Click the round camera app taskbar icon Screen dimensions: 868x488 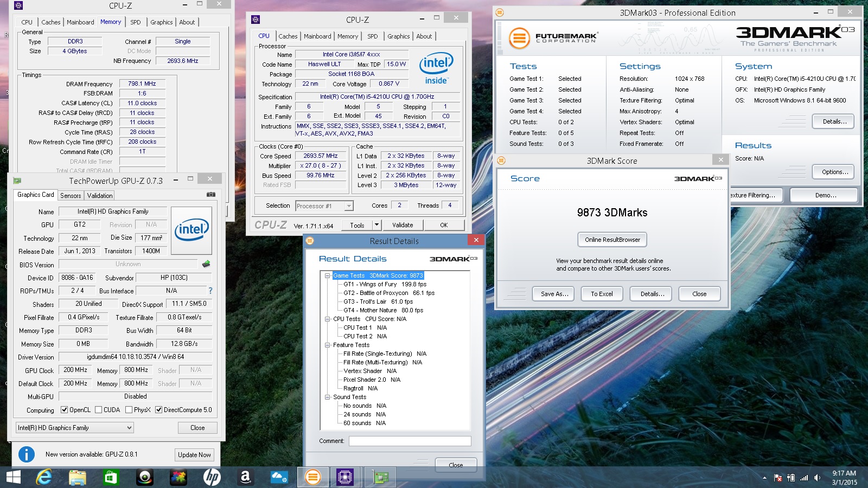click(145, 477)
